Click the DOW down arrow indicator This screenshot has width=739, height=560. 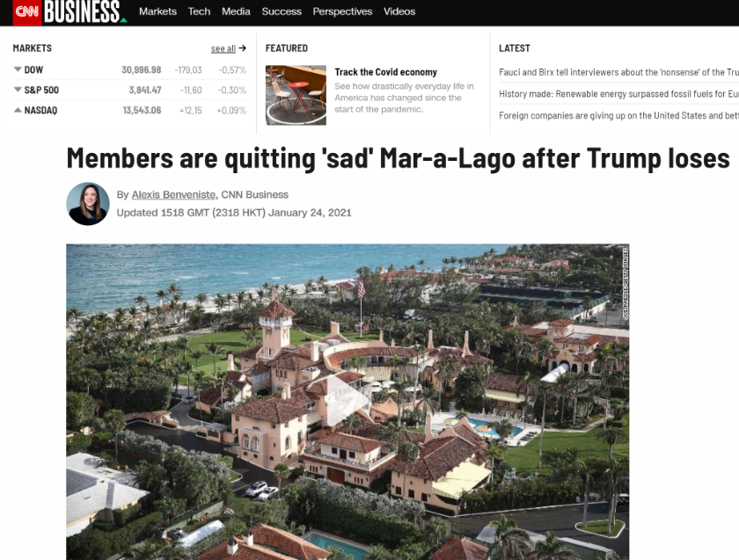pyautogui.click(x=18, y=69)
